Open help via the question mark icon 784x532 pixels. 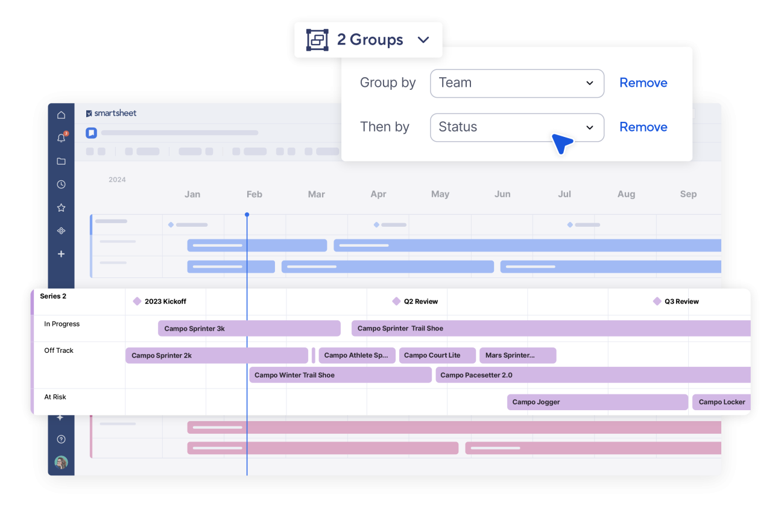[61, 439]
